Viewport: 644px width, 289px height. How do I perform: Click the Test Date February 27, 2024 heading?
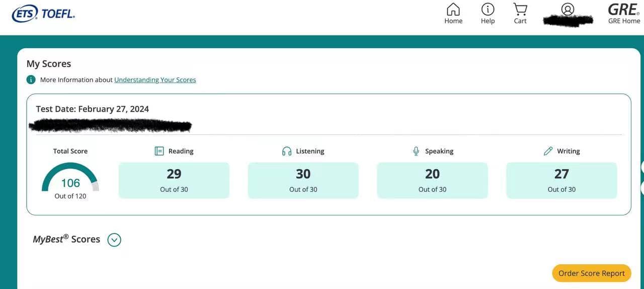click(93, 109)
